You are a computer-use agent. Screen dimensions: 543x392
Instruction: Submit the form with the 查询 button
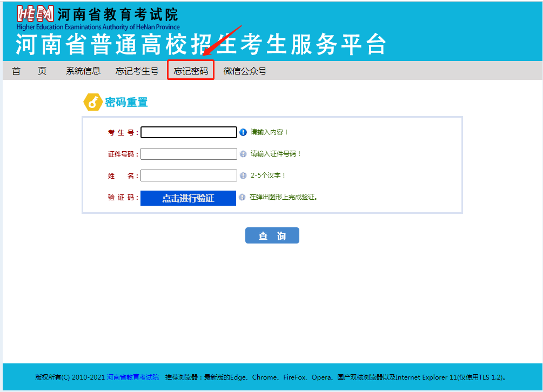(x=272, y=235)
